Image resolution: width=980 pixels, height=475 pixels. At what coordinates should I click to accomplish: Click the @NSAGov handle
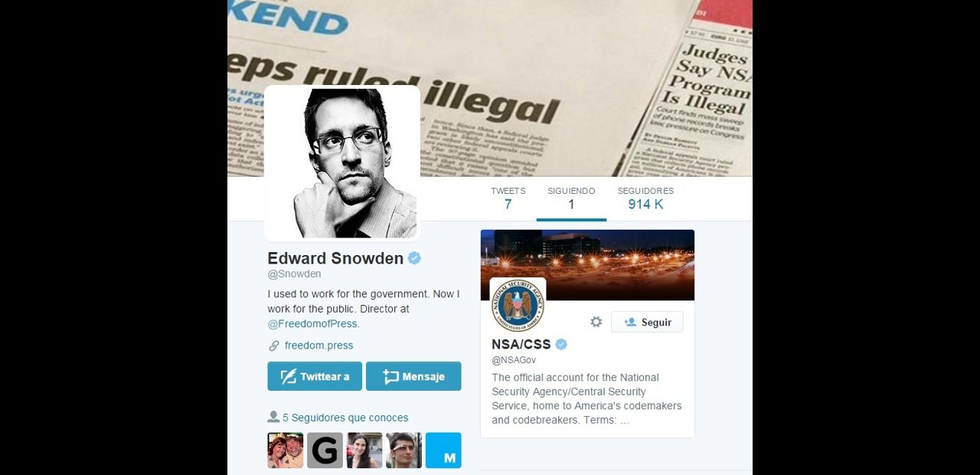[514, 360]
